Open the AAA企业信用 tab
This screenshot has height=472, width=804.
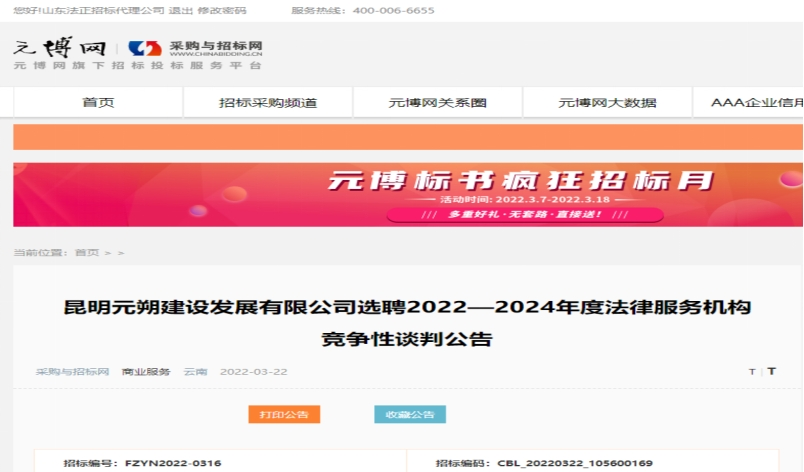pos(756,102)
